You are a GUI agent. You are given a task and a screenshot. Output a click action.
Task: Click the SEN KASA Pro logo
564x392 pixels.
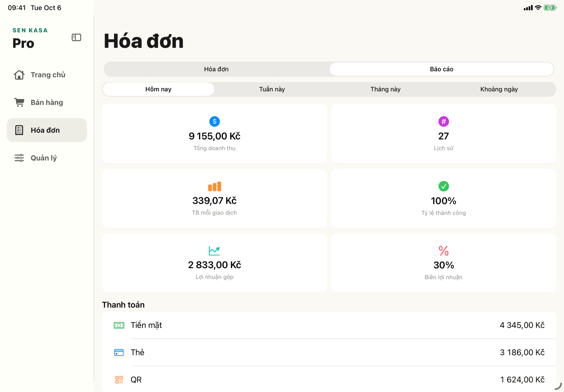coord(30,38)
